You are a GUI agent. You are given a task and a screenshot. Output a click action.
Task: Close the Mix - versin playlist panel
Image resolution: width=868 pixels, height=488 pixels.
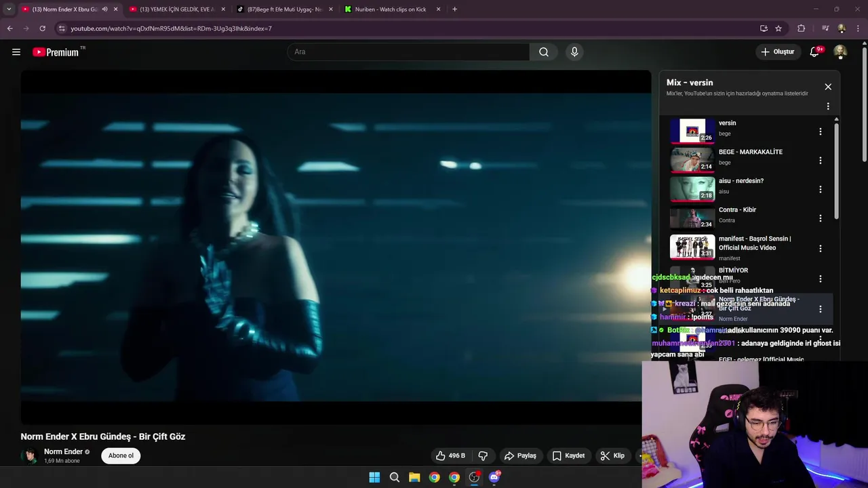click(x=828, y=87)
